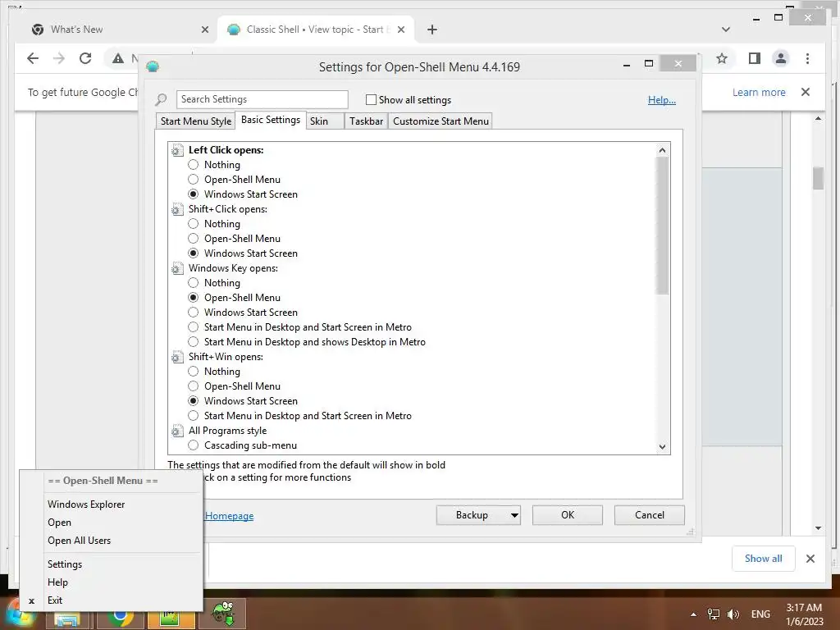The image size is (840, 630).
Task: Open Chrome three-dot menu
Action: tap(807, 58)
